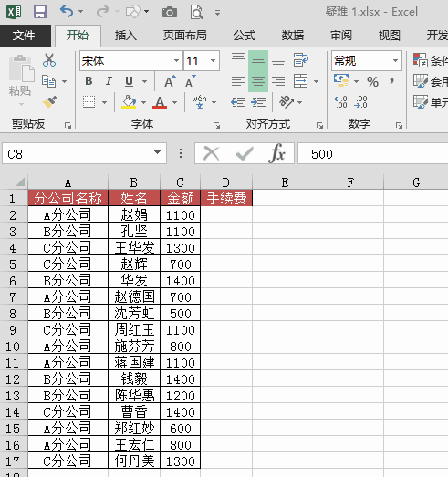
Task: Click the camera screenshot icon
Action: tap(170, 12)
